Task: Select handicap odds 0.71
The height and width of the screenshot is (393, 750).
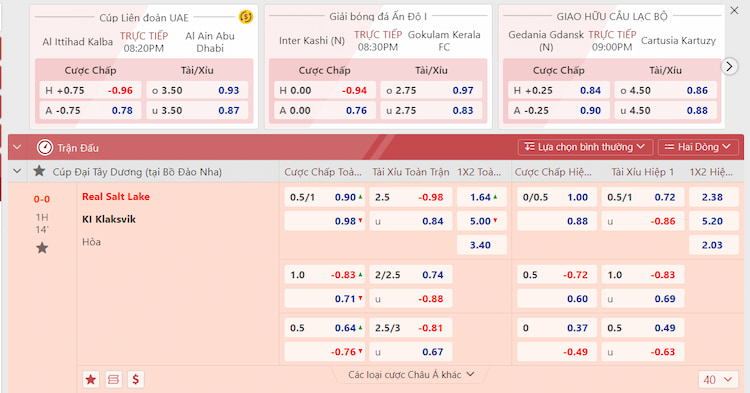Action: coord(325,299)
